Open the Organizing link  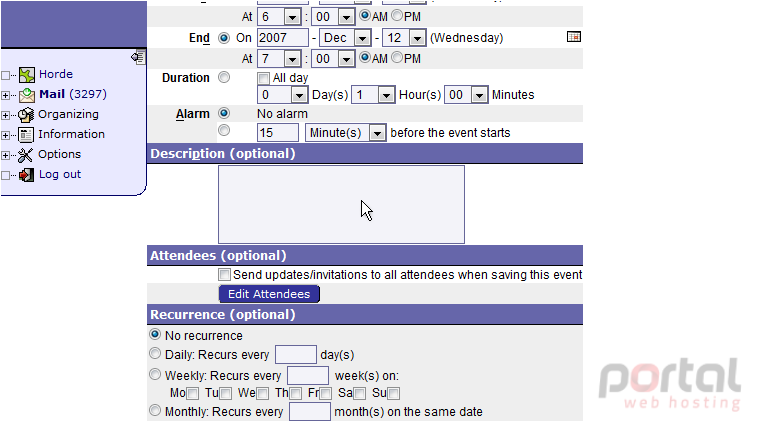[68, 114]
